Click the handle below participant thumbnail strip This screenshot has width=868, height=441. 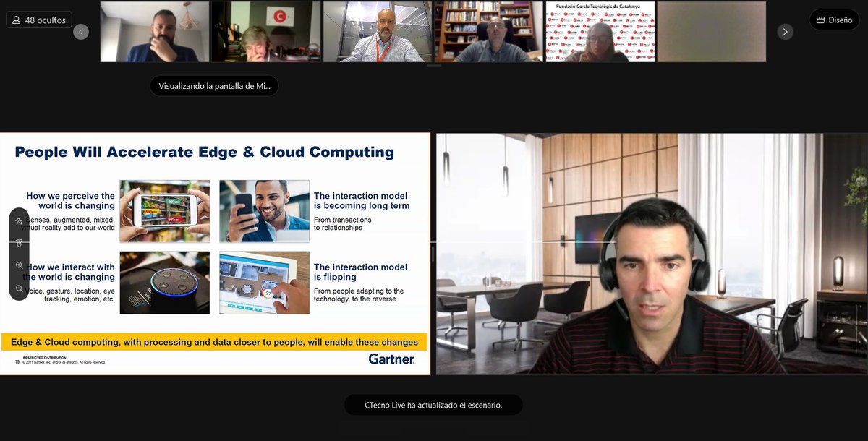click(x=434, y=65)
